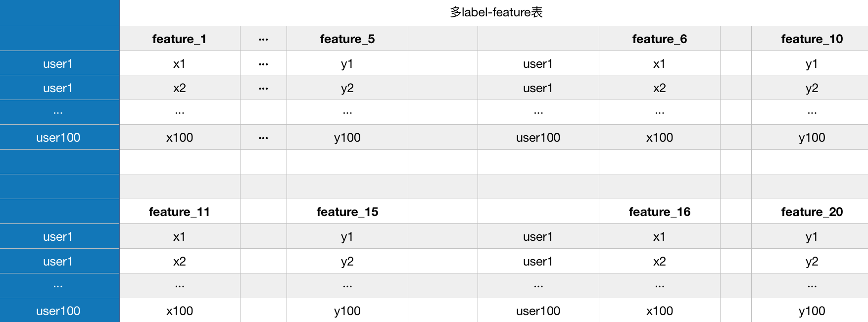Click x100 under feature_1
Image resolution: width=868 pixels, height=322 pixels.
tap(180, 137)
